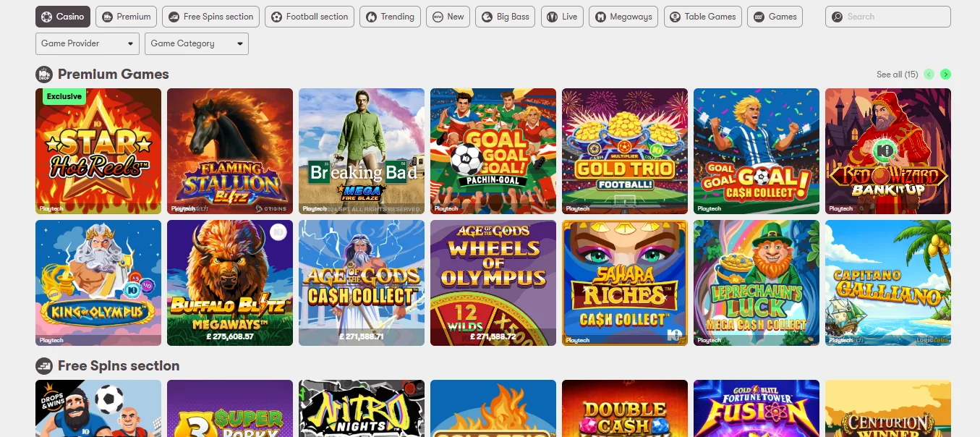
Task: Switch to the Megaways tab
Action: click(x=623, y=17)
